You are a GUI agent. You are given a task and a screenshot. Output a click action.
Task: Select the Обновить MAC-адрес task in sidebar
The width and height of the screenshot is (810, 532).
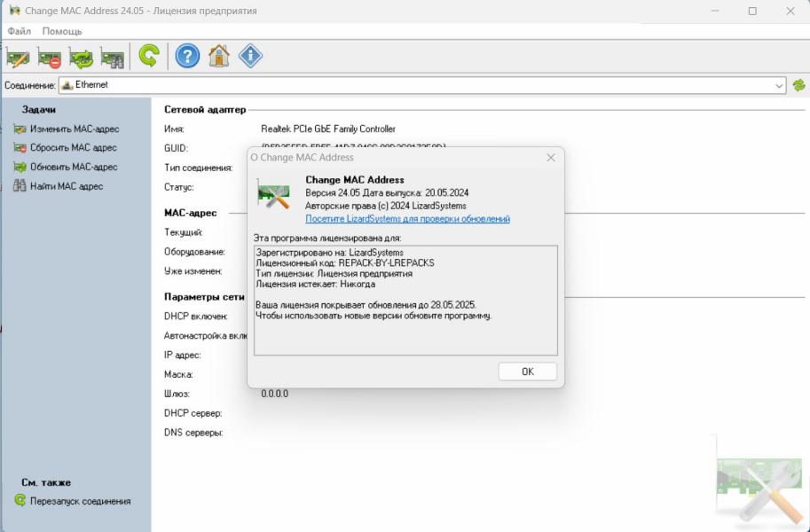click(67, 167)
